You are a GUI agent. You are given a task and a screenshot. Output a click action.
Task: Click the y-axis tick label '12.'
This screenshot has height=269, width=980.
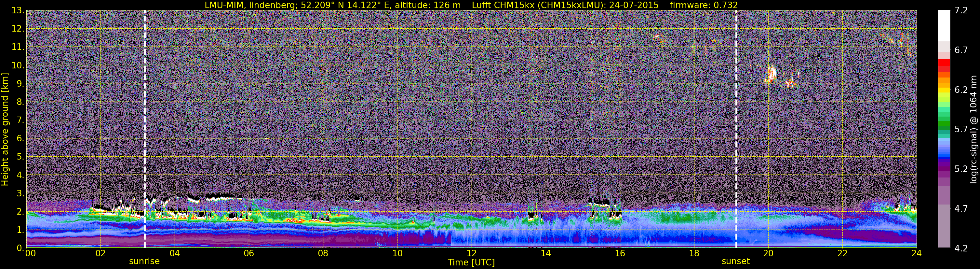point(18,29)
